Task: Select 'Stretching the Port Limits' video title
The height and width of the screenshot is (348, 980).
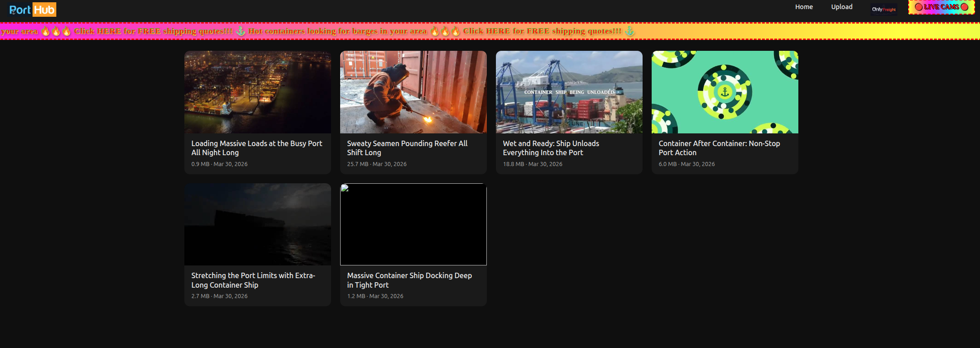Action: (x=253, y=280)
